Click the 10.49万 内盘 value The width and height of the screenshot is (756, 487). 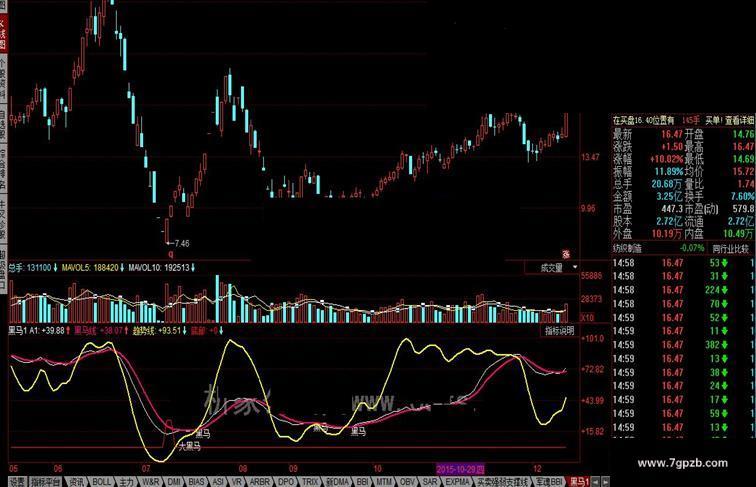pyautogui.click(x=739, y=234)
